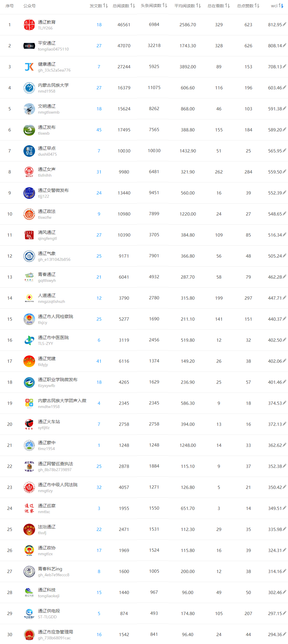Click edit pencil next to 516.34

click(284, 235)
